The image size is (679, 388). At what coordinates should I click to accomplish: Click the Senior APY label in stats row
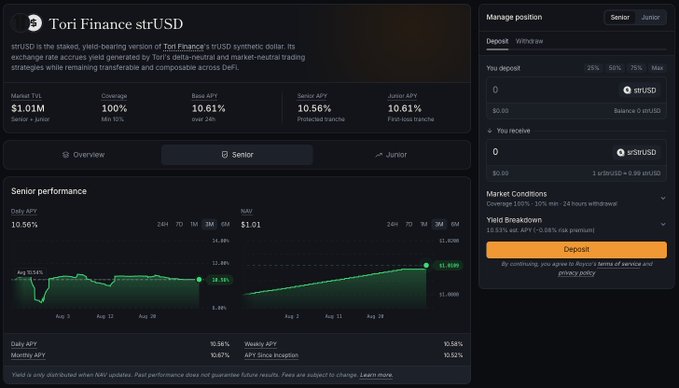(312, 96)
